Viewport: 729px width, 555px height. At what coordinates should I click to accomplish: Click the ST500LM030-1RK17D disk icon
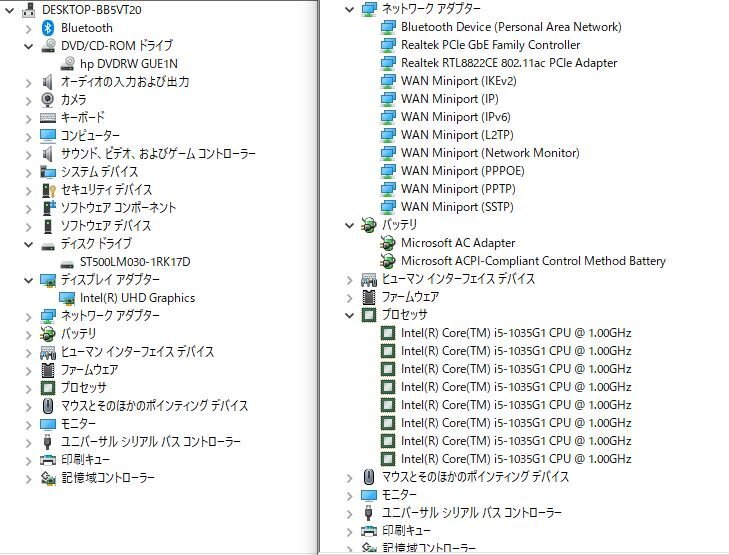coord(67,264)
